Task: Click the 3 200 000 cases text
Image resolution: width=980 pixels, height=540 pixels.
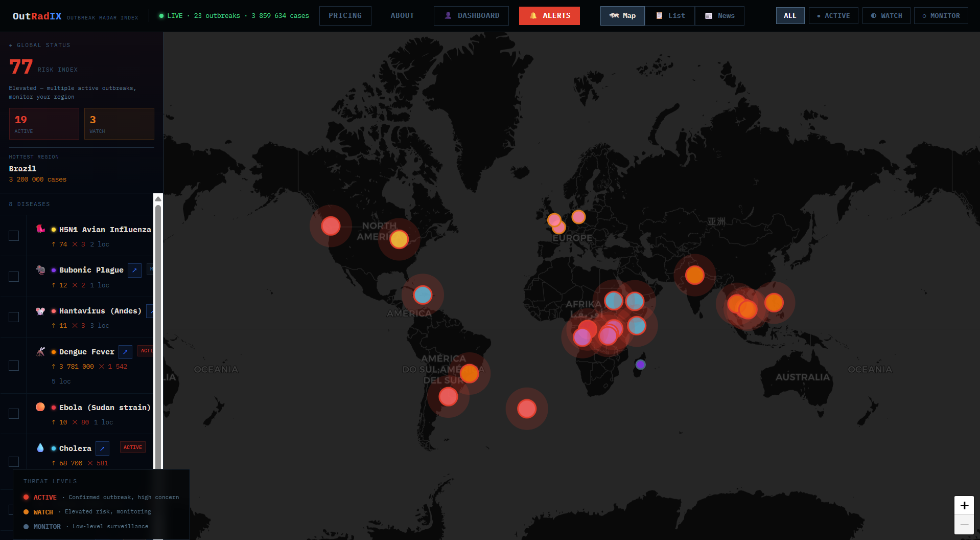Action: (38, 179)
